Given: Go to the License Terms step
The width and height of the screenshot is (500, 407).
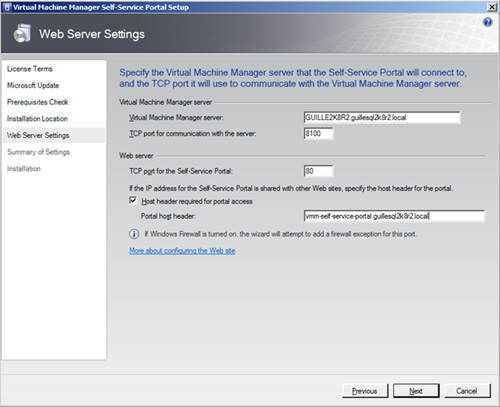Looking at the screenshot, I should pos(30,69).
